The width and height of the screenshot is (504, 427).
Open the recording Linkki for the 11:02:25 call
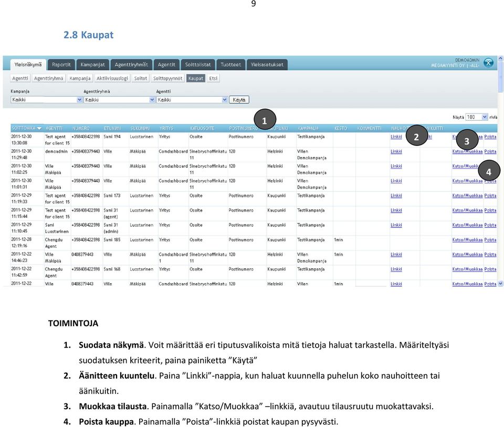pos(396,166)
